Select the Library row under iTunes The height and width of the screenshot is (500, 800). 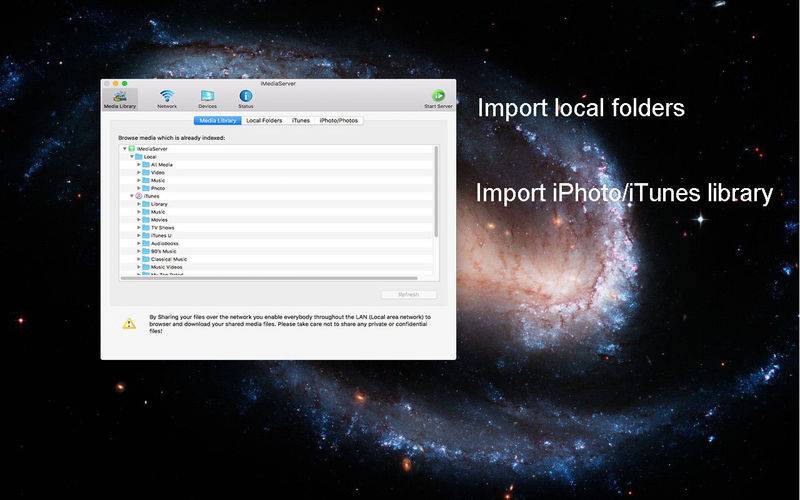tap(159, 204)
